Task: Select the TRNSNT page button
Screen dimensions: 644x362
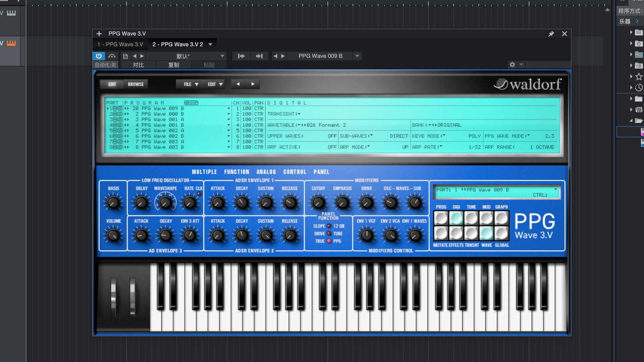Action: coord(471,233)
